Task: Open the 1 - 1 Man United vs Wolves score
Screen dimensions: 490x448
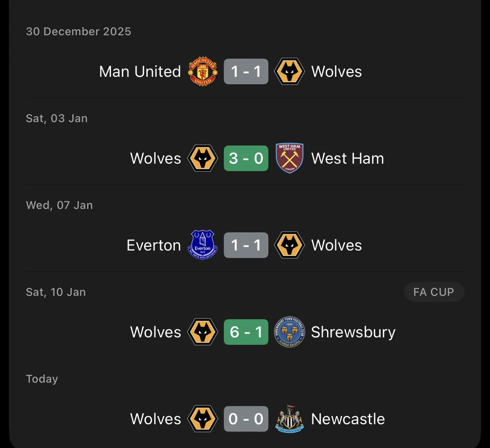Action: point(246,72)
